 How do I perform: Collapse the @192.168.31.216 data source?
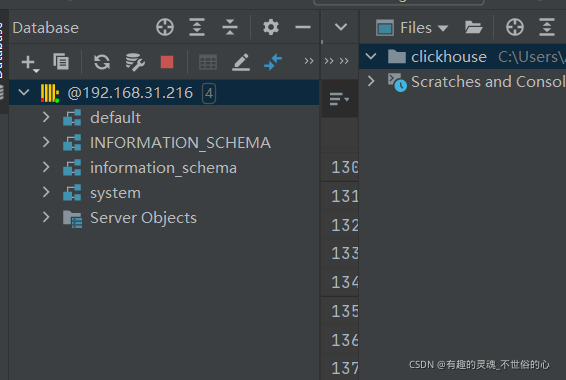24,92
